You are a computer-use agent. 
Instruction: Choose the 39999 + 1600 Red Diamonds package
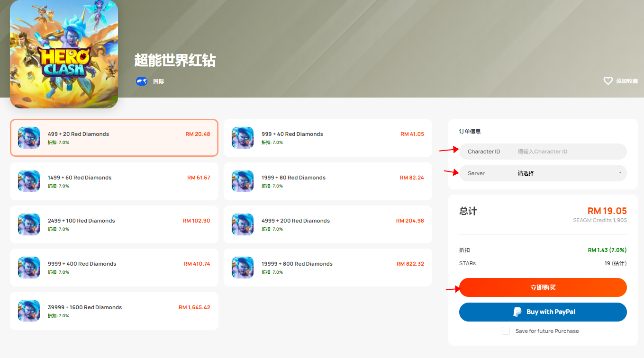114,311
